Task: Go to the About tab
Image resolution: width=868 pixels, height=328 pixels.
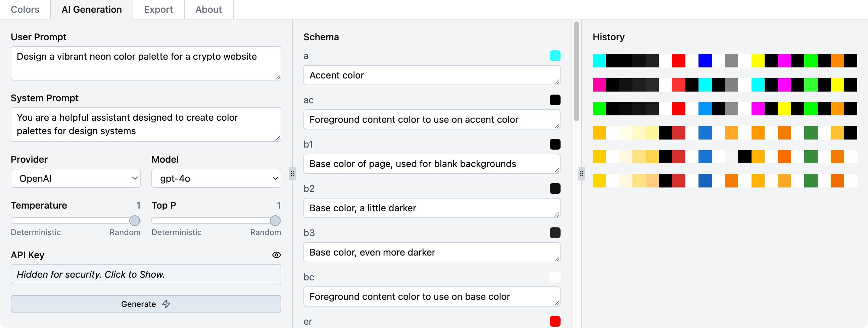Action: pos(208,9)
